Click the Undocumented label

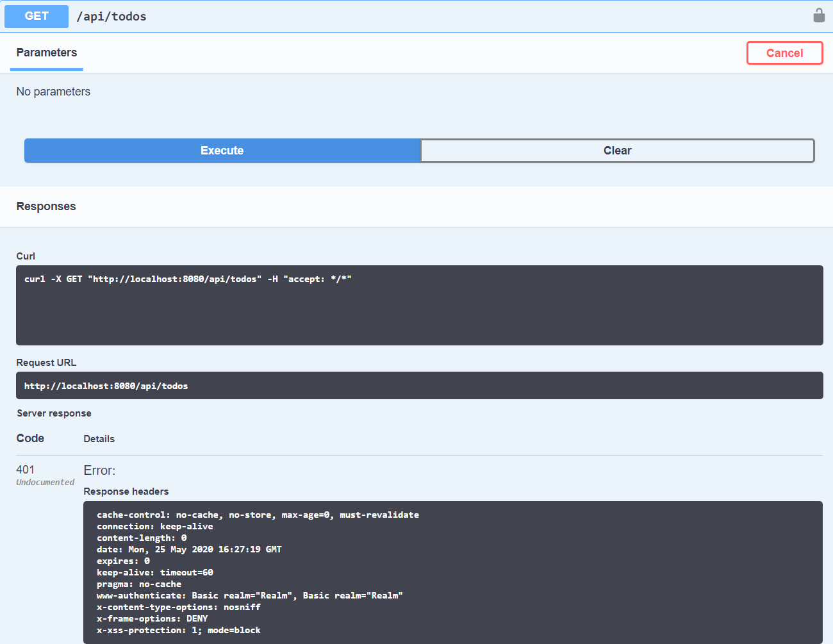point(45,483)
